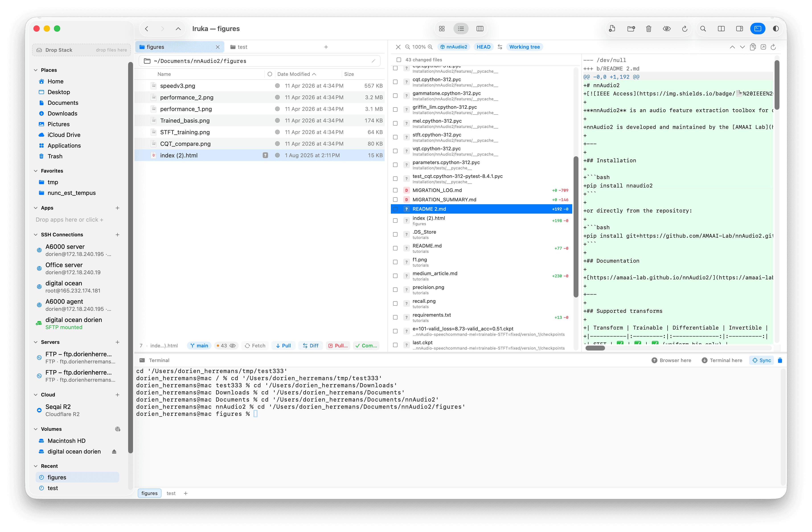
Task: Edit the path with the pencil icon
Action: [x=373, y=61]
